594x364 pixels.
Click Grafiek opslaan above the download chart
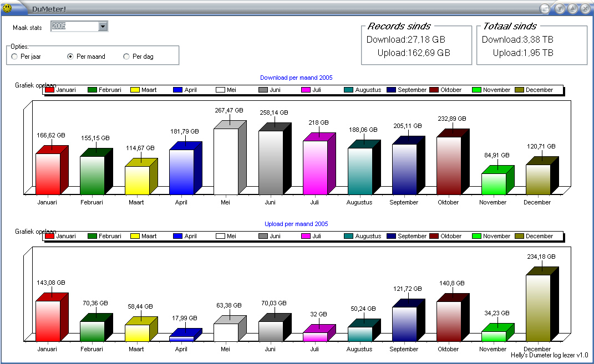point(35,85)
